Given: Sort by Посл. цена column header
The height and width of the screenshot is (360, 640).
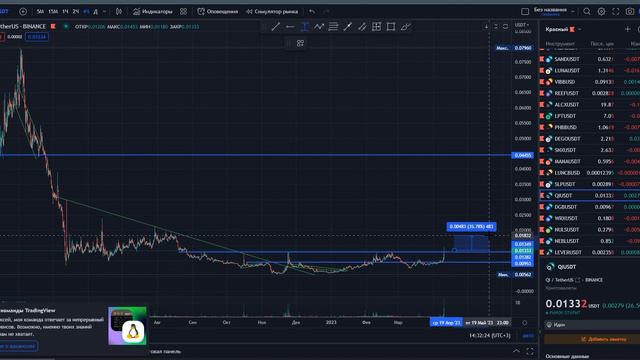Looking at the screenshot, I should (x=602, y=44).
